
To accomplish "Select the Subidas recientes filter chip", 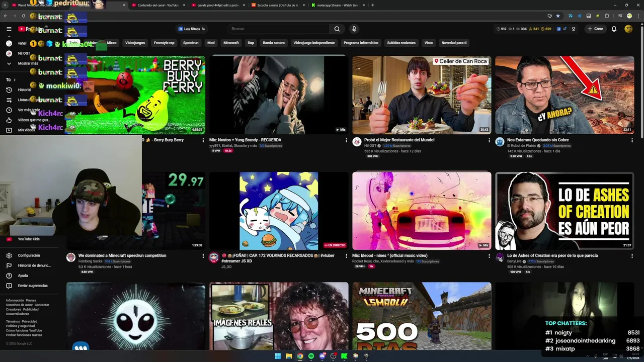I will coord(401,43).
